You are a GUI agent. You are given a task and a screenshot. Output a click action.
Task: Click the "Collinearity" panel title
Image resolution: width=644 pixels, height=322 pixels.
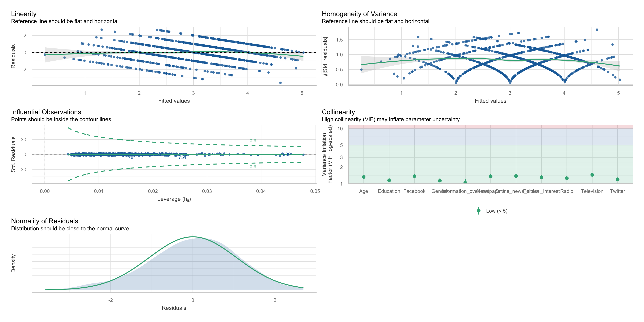tap(338, 112)
